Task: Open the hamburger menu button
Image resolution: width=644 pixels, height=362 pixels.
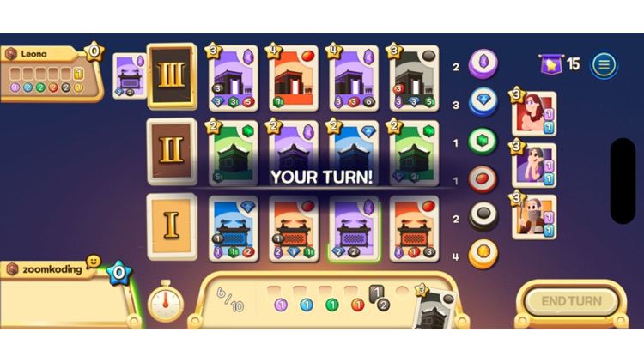Action: pos(604,64)
